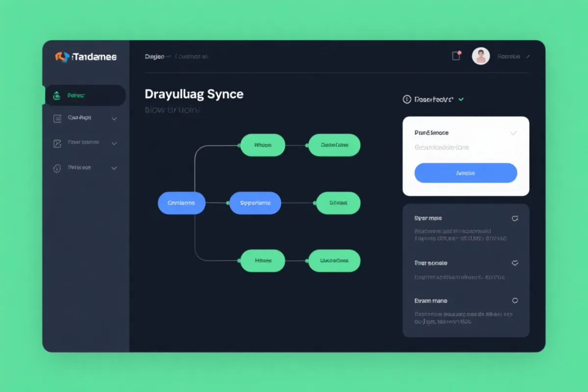Click the orange and blue Tandamee logo
The width and height of the screenshot is (588, 392).
point(62,57)
